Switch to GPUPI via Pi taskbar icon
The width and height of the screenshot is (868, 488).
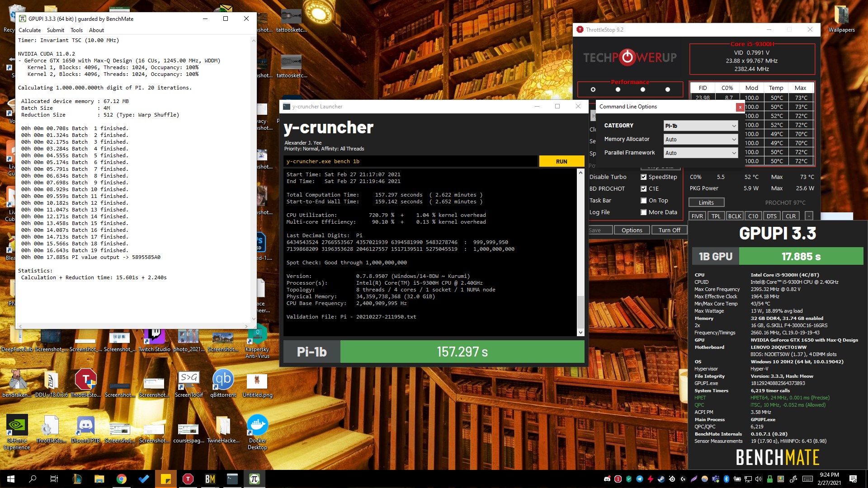(x=255, y=479)
